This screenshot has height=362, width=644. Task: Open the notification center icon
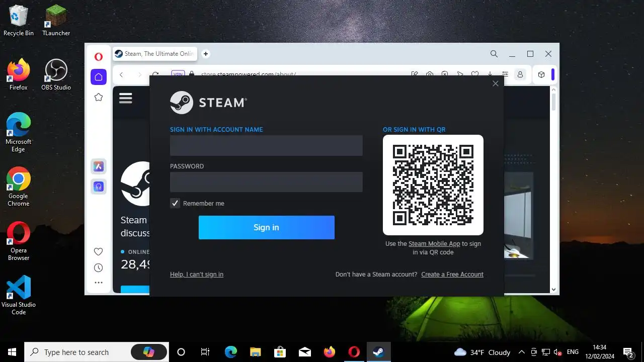coord(628,352)
